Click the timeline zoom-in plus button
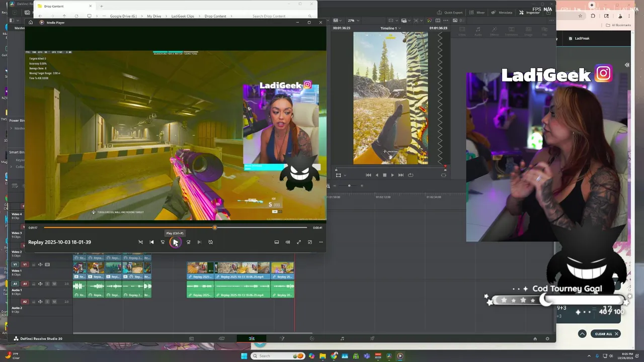The height and width of the screenshot is (362, 644). point(362,186)
